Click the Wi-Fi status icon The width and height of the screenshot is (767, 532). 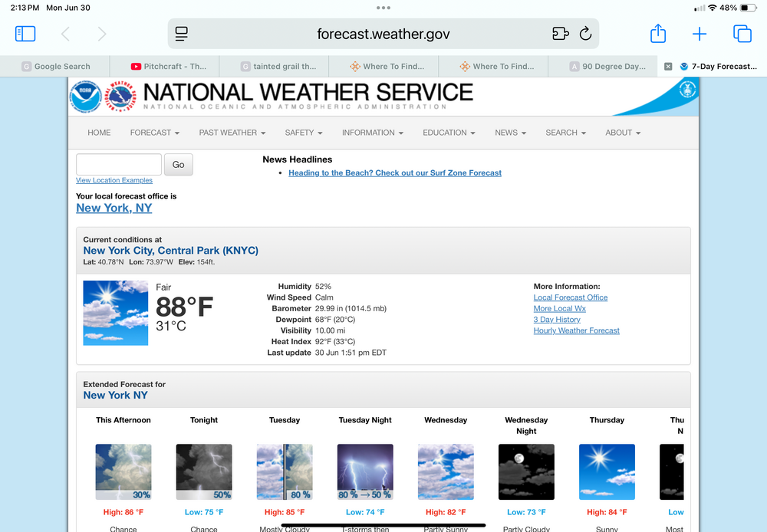[x=713, y=8]
